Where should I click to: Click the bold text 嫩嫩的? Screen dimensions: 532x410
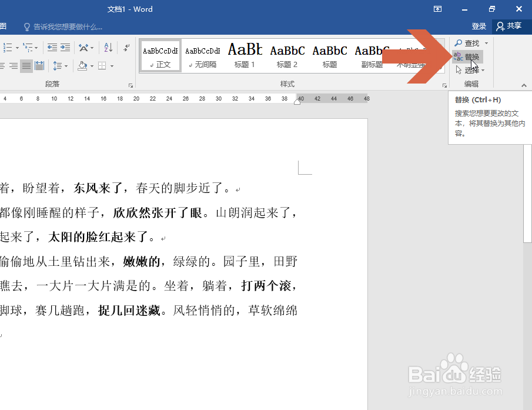[142, 262]
